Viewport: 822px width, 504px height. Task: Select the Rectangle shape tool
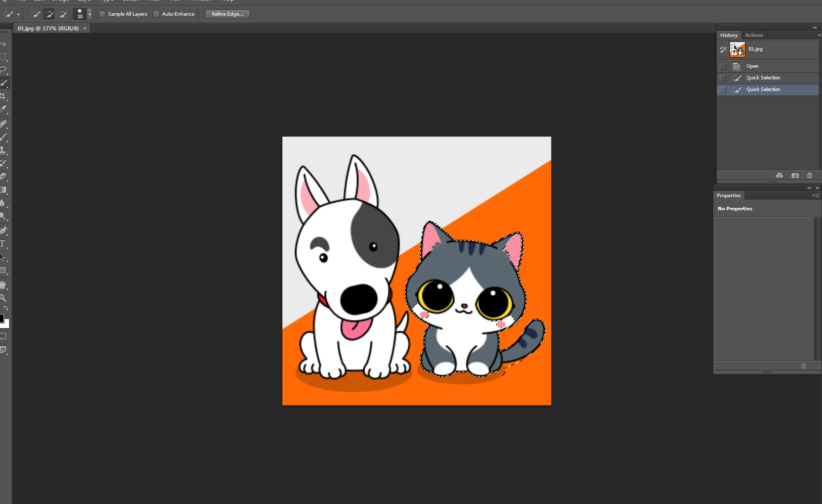click(x=4, y=270)
